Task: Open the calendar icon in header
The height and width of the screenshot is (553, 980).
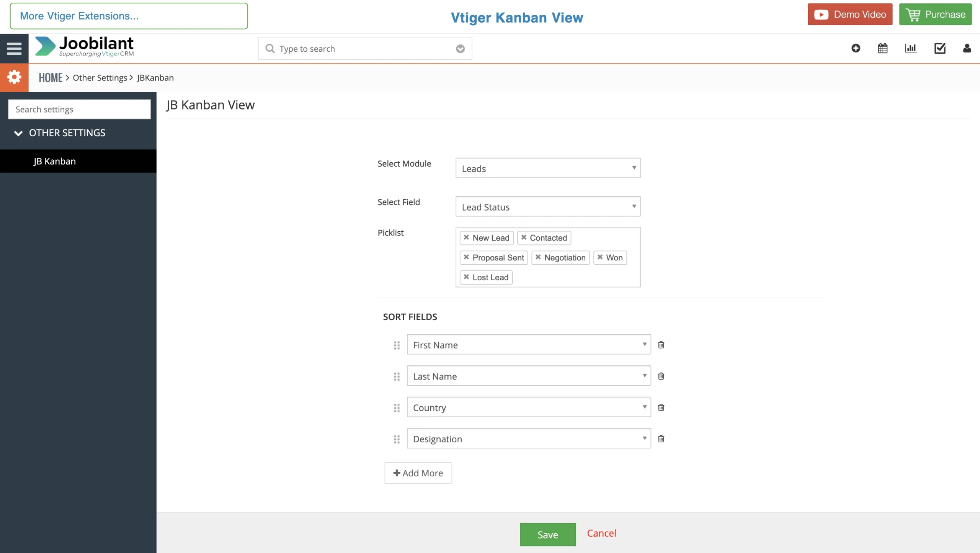Action: 882,48
